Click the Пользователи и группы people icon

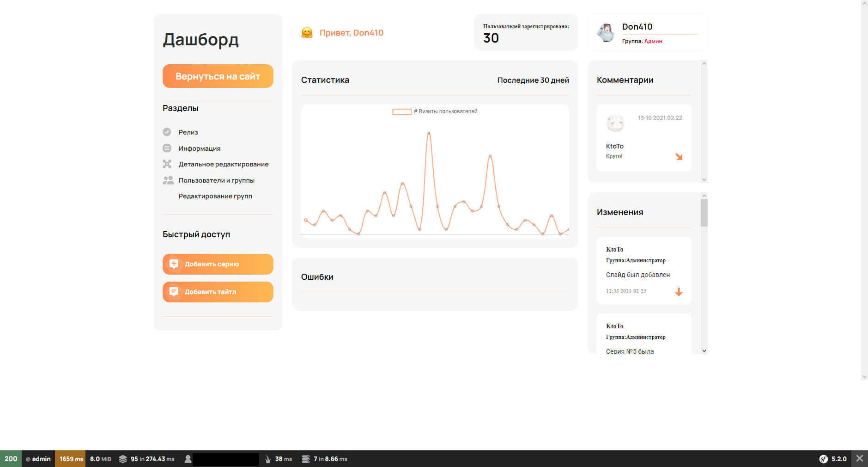click(168, 180)
